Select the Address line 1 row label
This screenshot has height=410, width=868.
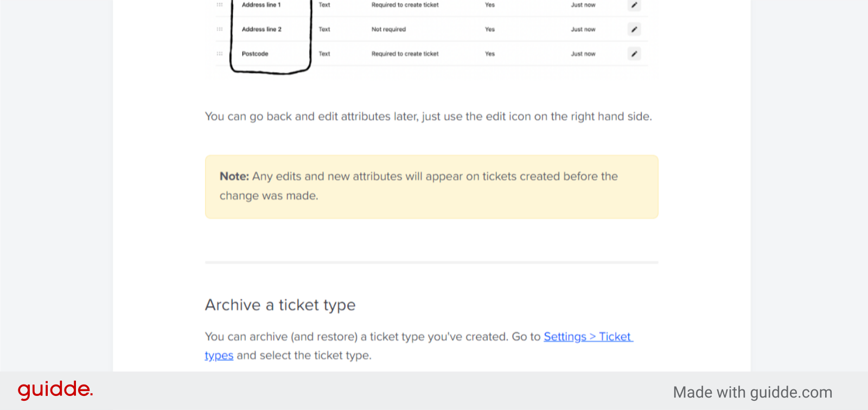pos(261,5)
